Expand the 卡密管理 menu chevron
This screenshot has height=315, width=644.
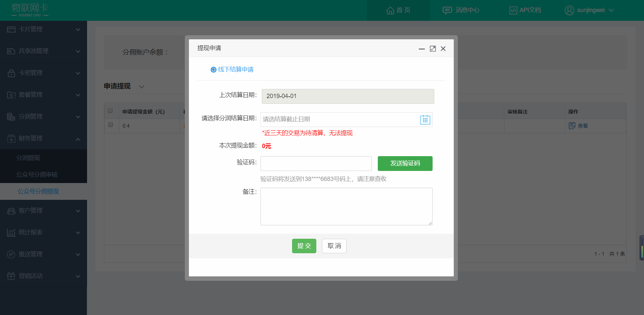(x=78, y=73)
